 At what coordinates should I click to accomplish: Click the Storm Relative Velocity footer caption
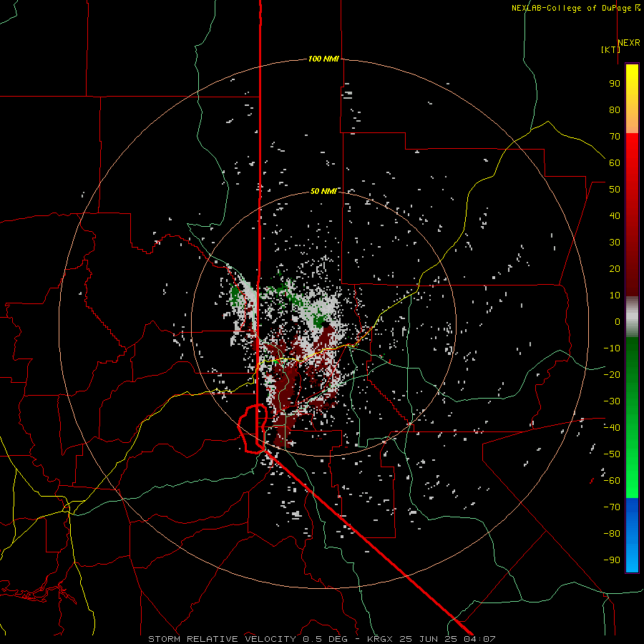click(x=321, y=639)
